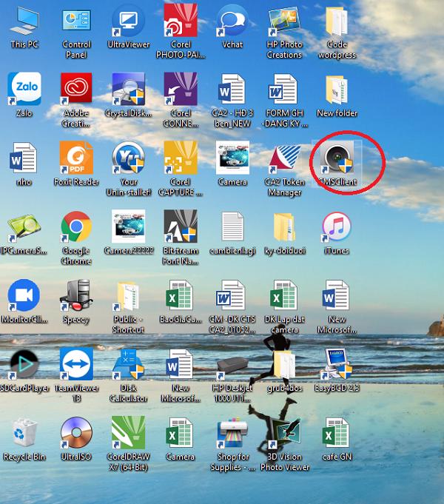Select the Camera image file in third row
The height and width of the screenshot is (504, 444).
pyautogui.click(x=232, y=158)
